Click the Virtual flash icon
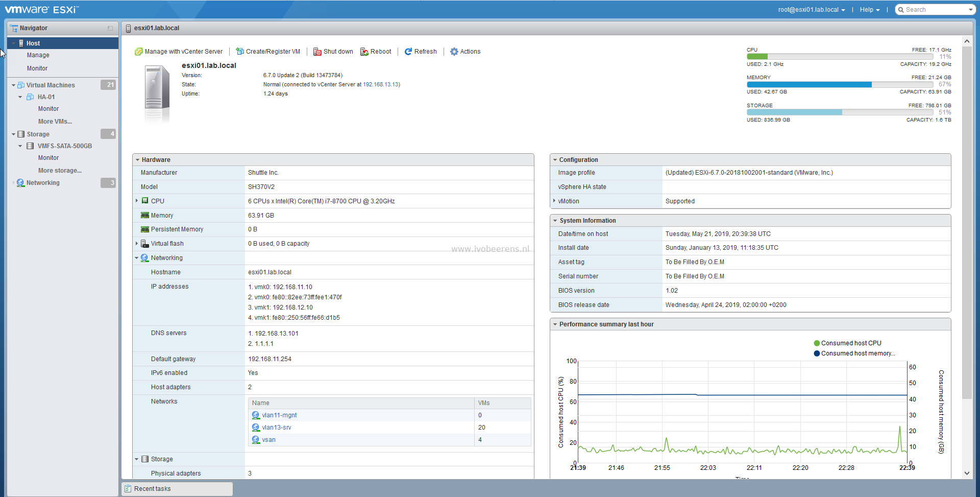Image resolution: width=980 pixels, height=497 pixels. coord(145,244)
